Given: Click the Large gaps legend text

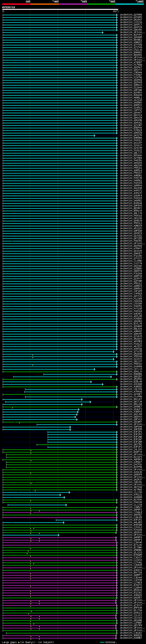Looking at the screenshot, I should pyautogui.click(x=28, y=642).
